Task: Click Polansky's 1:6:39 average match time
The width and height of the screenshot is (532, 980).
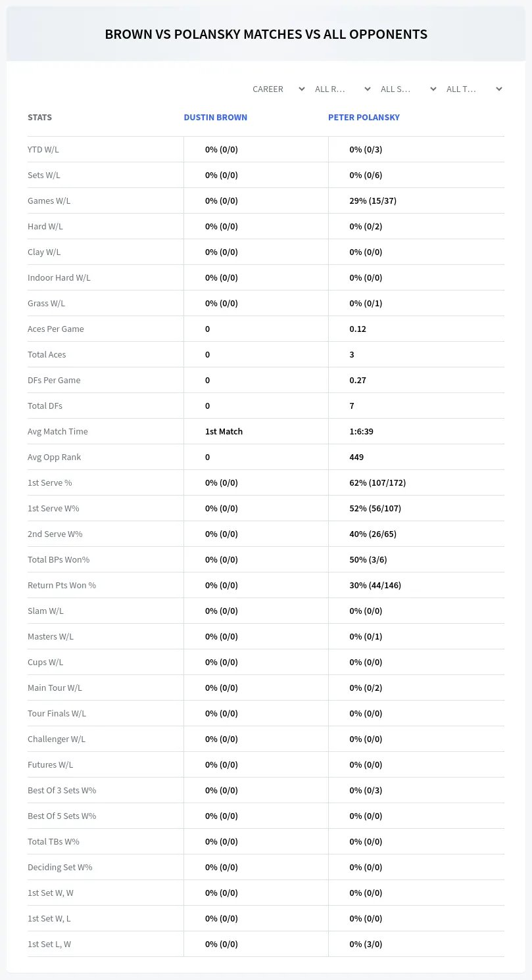Action: click(x=362, y=431)
